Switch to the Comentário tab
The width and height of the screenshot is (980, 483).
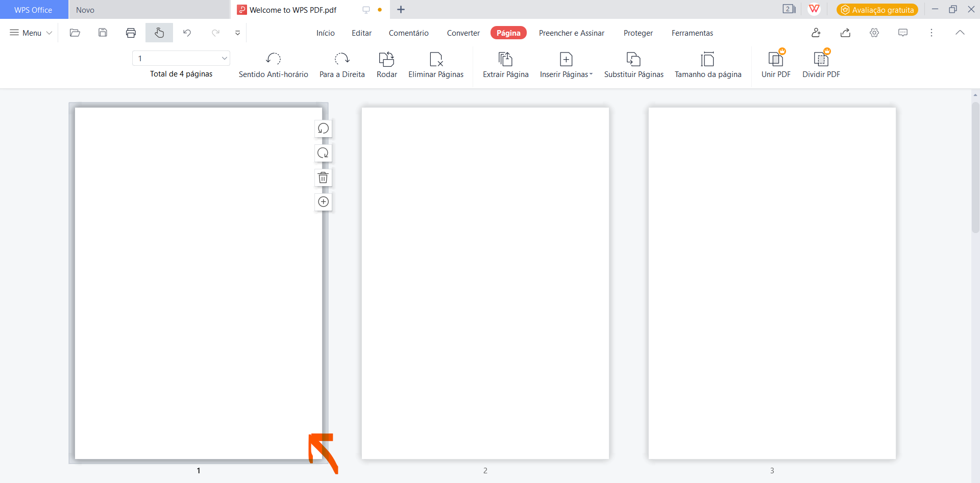click(x=408, y=33)
